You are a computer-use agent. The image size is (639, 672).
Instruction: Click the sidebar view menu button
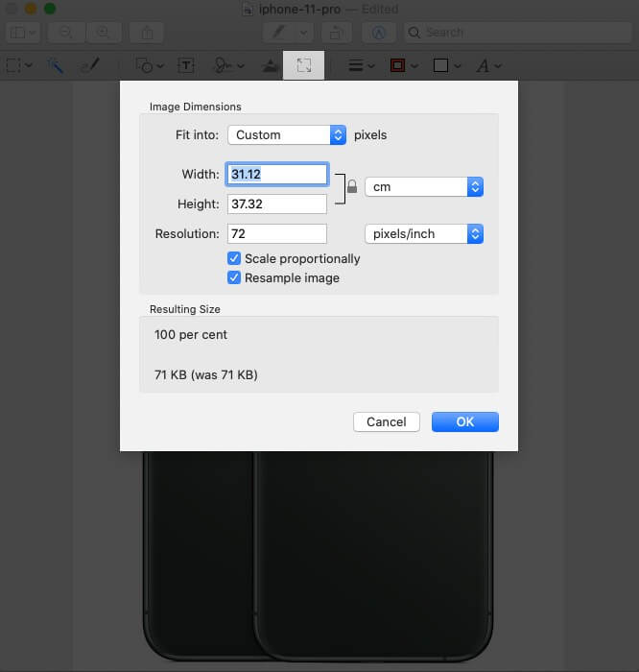click(x=23, y=33)
